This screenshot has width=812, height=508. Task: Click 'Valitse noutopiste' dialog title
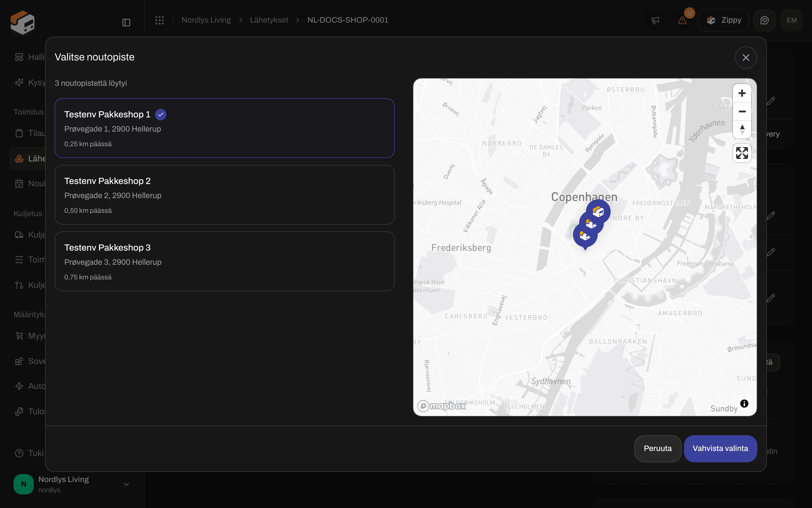click(x=95, y=57)
